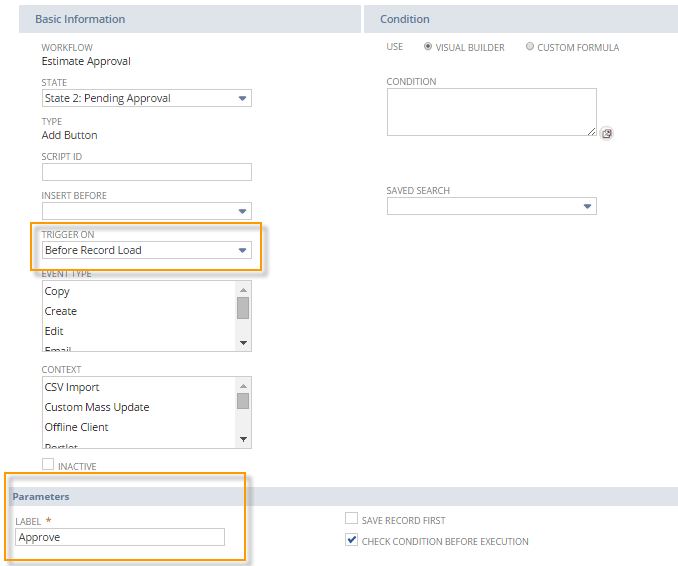Select Edit in Event Type list
This screenshot has height=566, width=678.
138,331
